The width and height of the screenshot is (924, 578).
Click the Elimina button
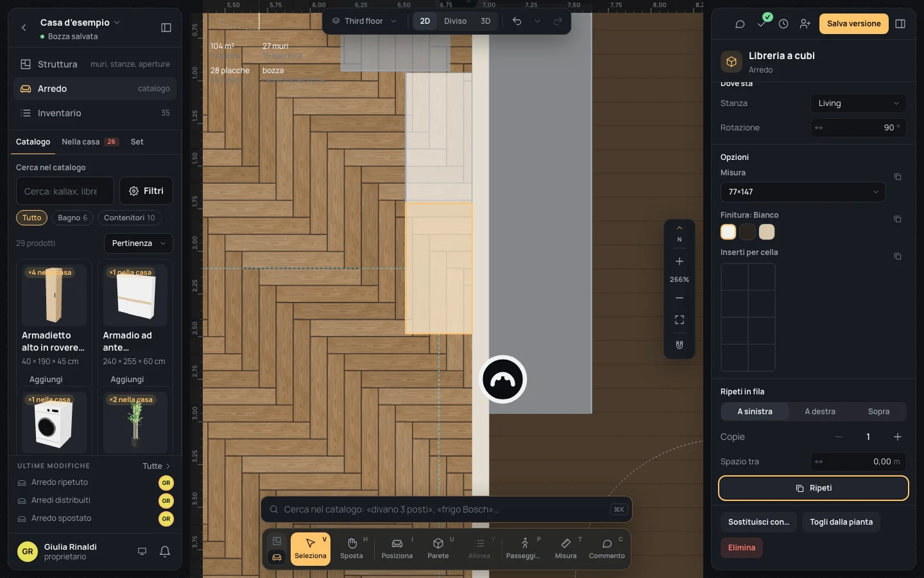[x=742, y=548]
